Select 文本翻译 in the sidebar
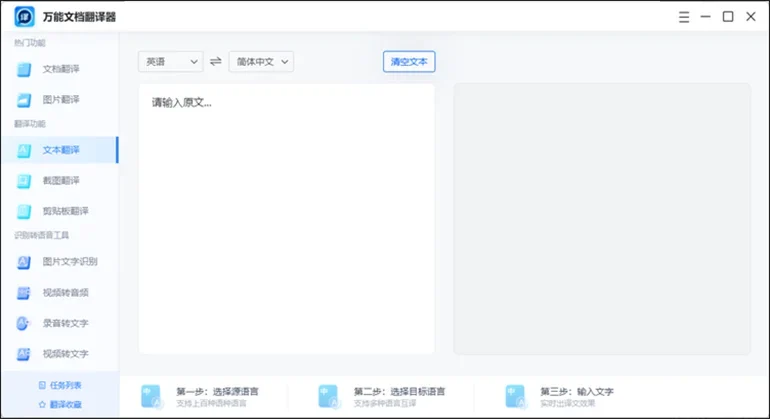The width and height of the screenshot is (770, 419). point(59,150)
